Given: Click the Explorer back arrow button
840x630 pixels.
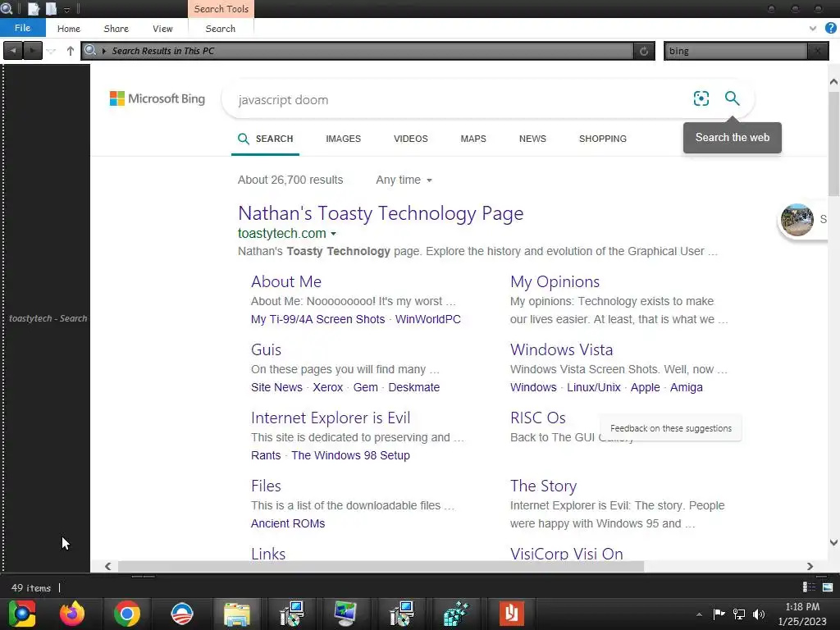Looking at the screenshot, I should tap(13, 51).
